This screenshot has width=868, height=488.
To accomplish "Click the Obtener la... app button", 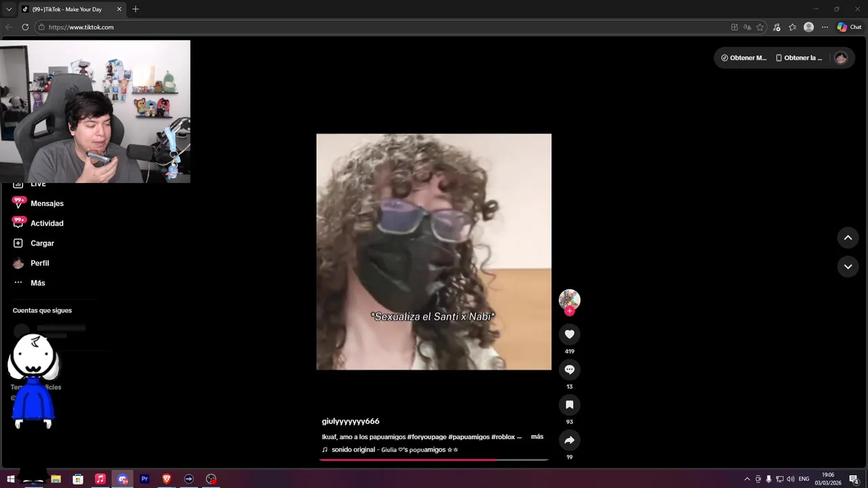I will 799,58.
